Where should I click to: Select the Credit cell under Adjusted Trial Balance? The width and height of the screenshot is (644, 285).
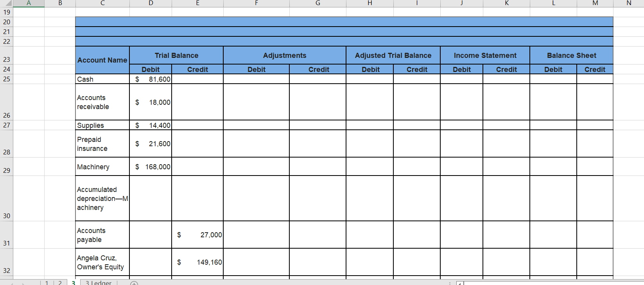coord(417,69)
